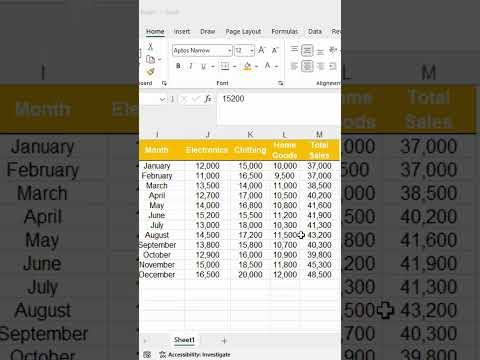Screen dimensions: 480x360
Task: Toggle Center horizontal alignment
Action: 307,66
